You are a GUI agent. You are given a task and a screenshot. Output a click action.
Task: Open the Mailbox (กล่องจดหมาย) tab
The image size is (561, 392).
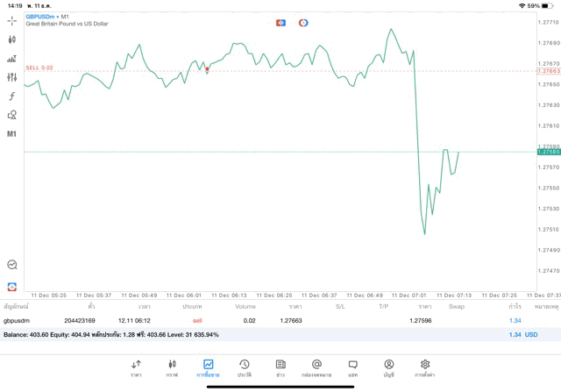(316, 367)
